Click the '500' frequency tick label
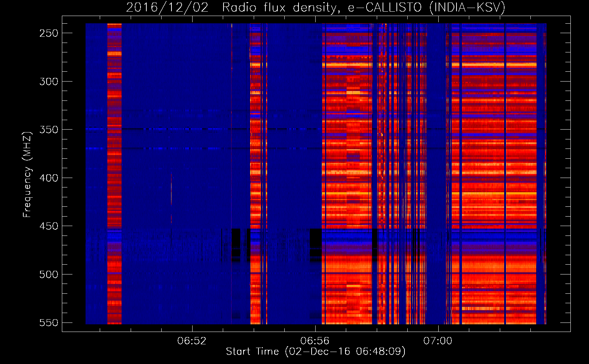The width and height of the screenshot is (589, 364). 49,274
